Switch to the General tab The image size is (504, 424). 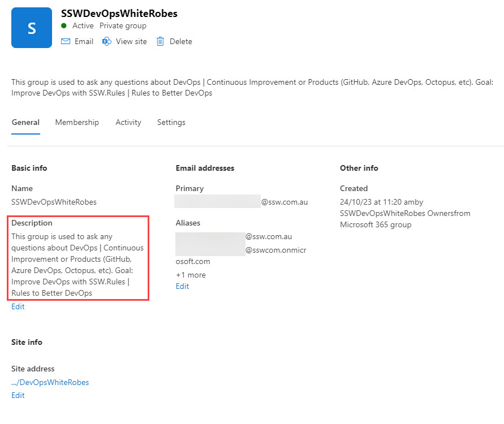pyautogui.click(x=25, y=122)
